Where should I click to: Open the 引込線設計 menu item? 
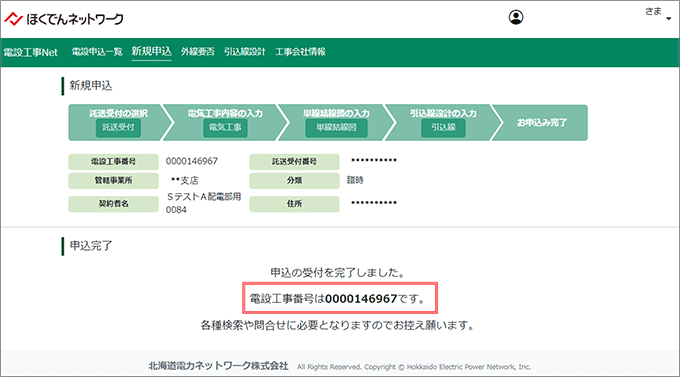click(245, 52)
